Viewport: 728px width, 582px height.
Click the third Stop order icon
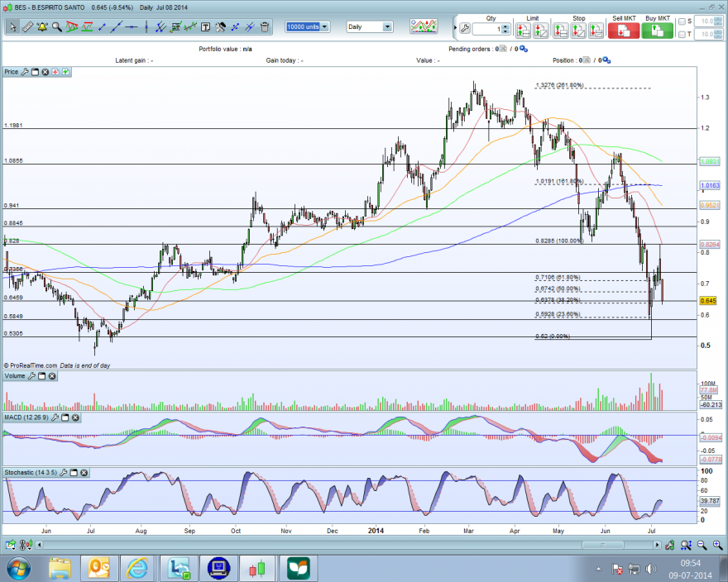[x=596, y=31]
